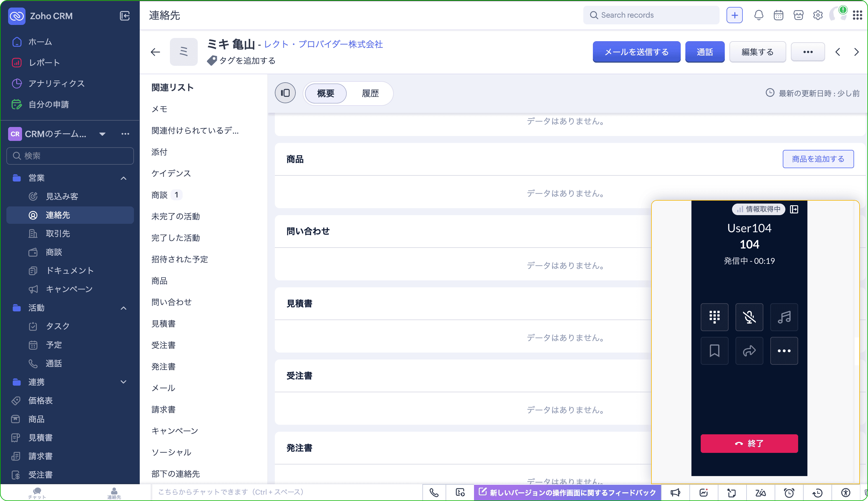End the call with 終了 button
The width and height of the screenshot is (868, 501).
coord(749,443)
